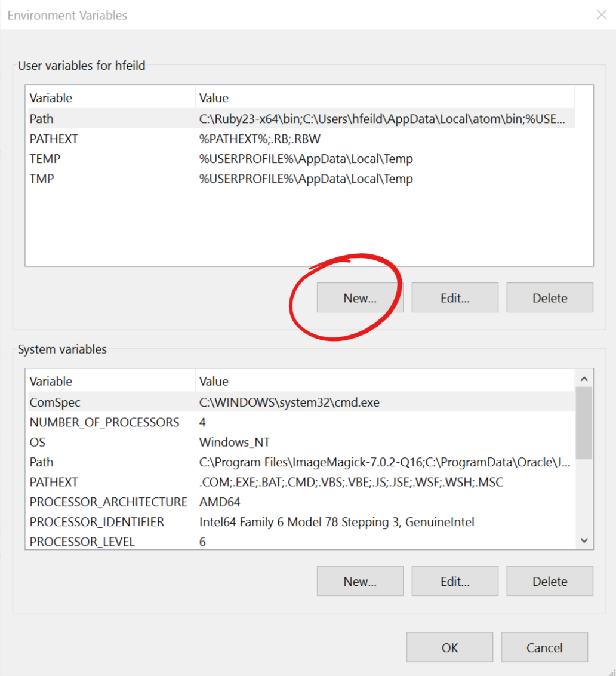Click New button under User variables
The height and width of the screenshot is (676, 616).
coord(360,297)
